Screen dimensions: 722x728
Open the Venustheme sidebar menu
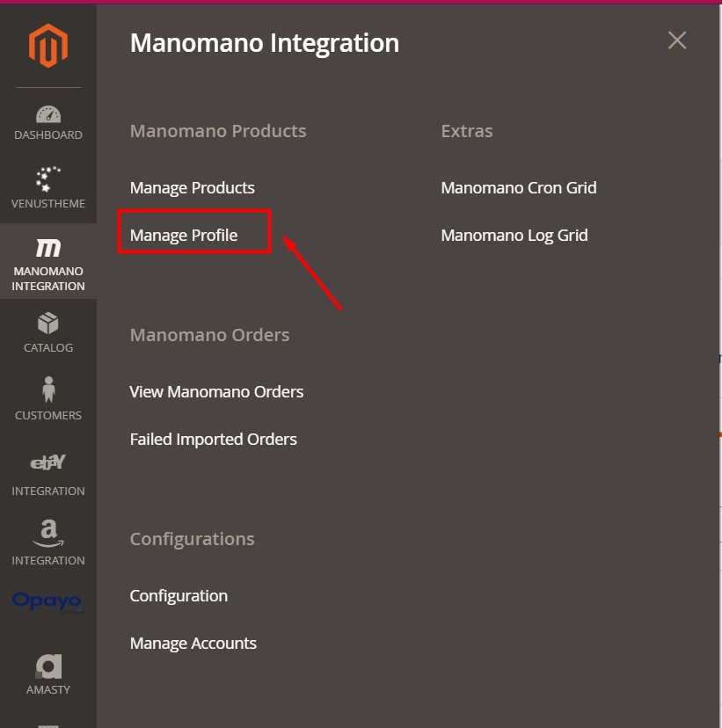click(48, 188)
